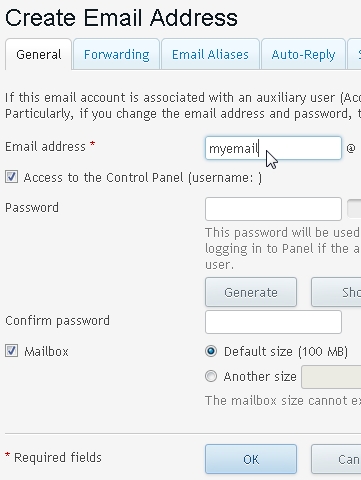Focus the Password input field

[x=273, y=209]
